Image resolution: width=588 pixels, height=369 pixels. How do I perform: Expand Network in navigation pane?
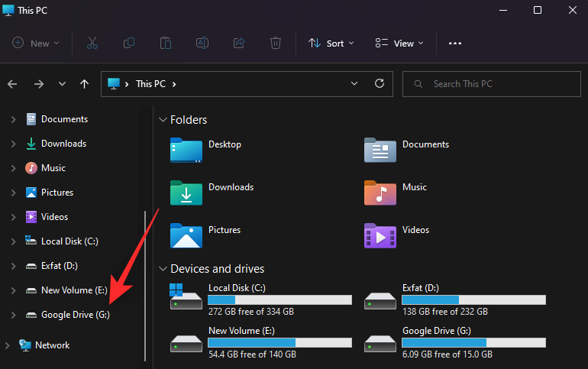[7, 345]
